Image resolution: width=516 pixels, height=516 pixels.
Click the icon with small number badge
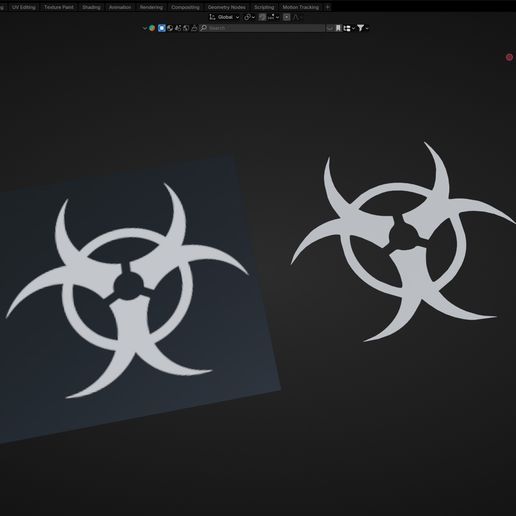pyautogui.click(x=178, y=28)
